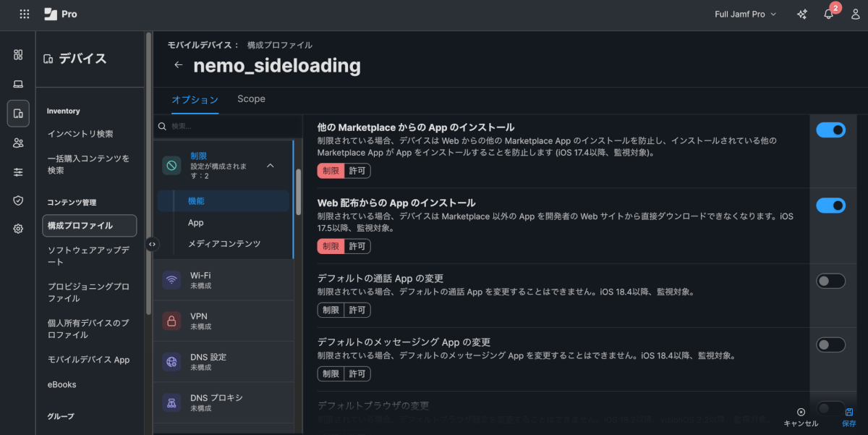Toggle Web 配布からの App のインストール switch
The image size is (868, 435).
coord(831,206)
